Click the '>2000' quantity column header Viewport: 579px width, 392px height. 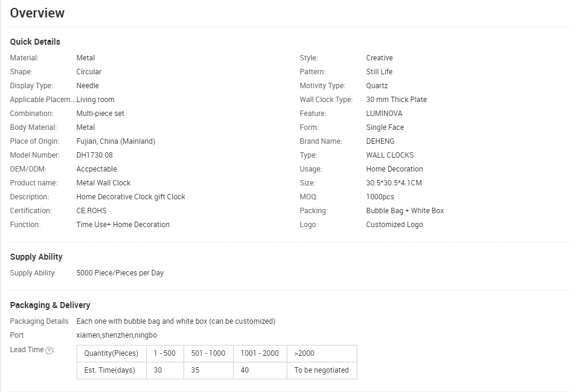point(322,353)
